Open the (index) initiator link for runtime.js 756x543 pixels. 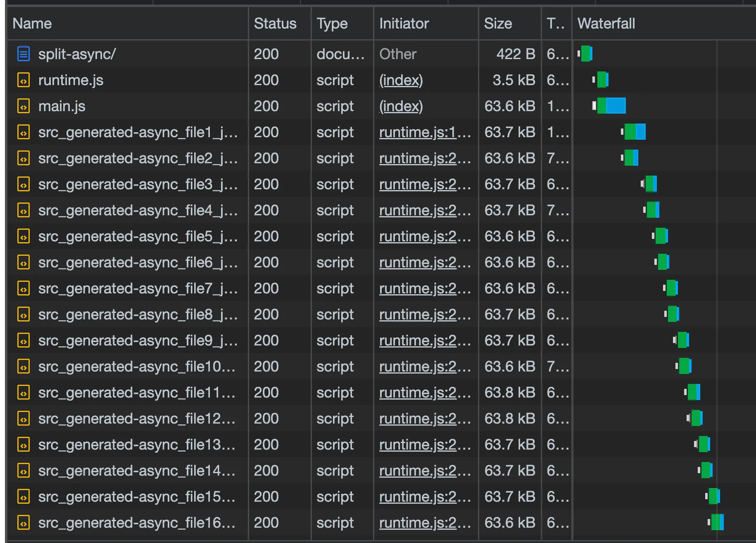(401, 80)
